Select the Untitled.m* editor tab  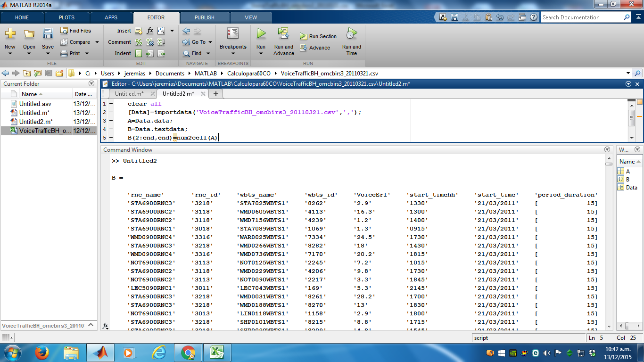(129, 94)
